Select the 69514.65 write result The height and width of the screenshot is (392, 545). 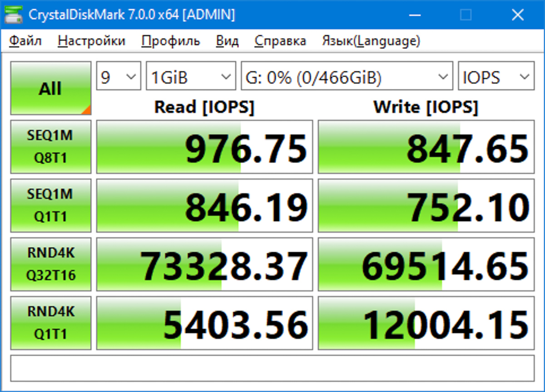coord(426,264)
